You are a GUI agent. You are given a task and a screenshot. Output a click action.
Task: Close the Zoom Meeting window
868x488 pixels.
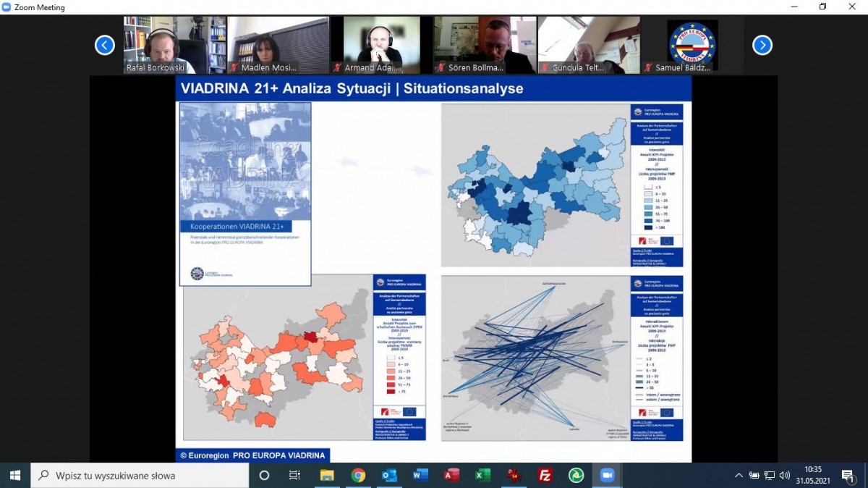[854, 7]
